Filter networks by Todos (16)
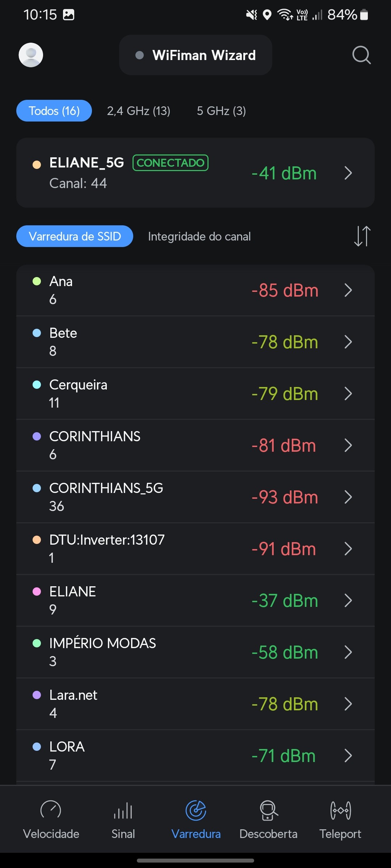Viewport: 391px width, 868px height. [x=54, y=111]
